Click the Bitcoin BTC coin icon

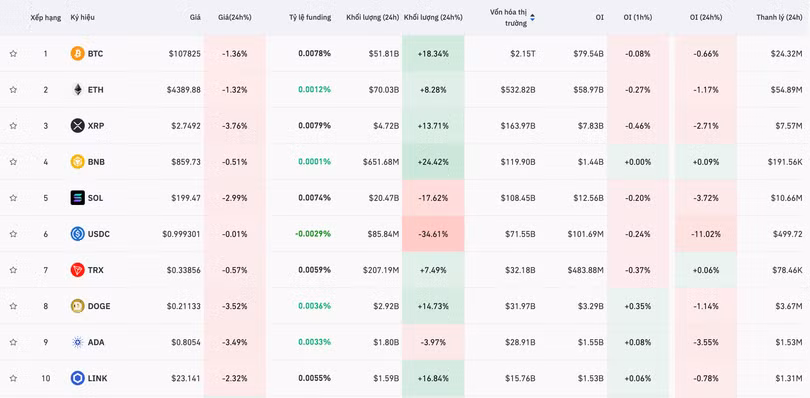pos(77,53)
